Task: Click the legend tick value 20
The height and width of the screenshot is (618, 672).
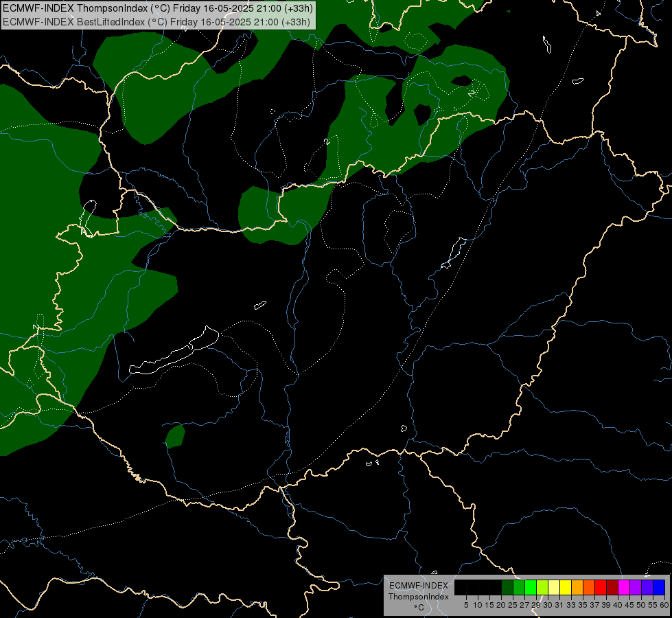Action: click(501, 605)
